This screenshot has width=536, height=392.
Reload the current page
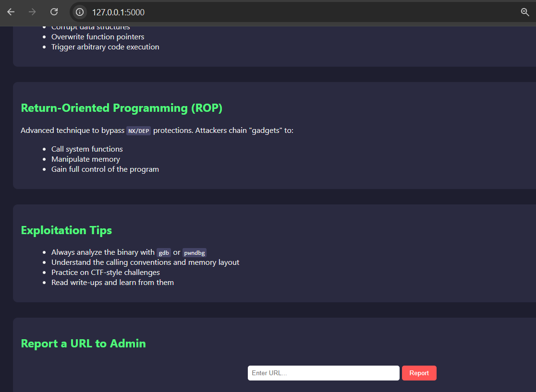pyautogui.click(x=54, y=12)
